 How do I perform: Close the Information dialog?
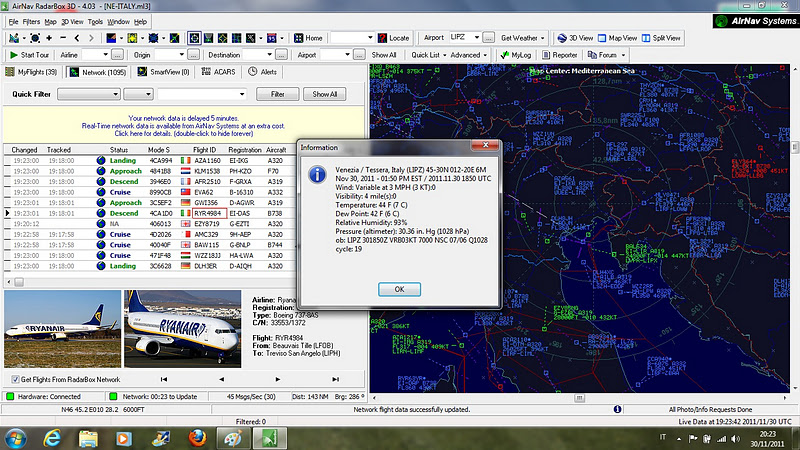(x=485, y=145)
